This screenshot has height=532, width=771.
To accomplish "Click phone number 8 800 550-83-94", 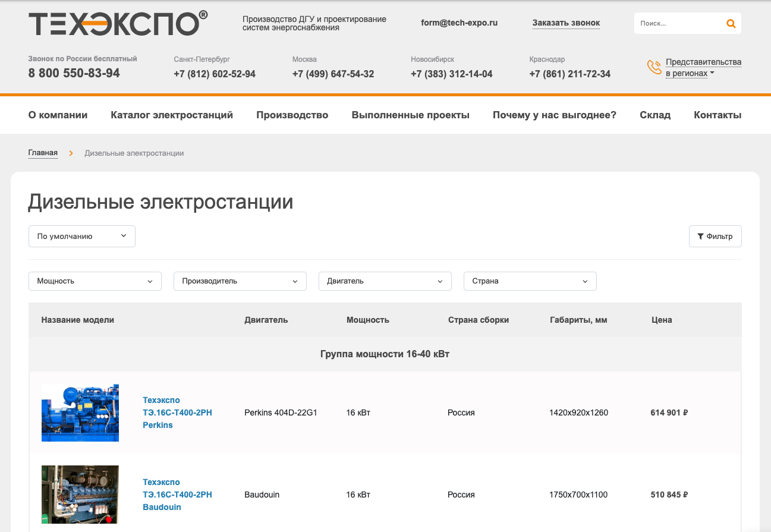I will pyautogui.click(x=74, y=73).
